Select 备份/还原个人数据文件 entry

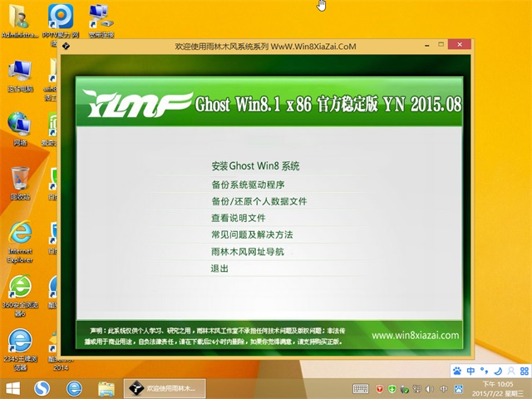coord(259,201)
